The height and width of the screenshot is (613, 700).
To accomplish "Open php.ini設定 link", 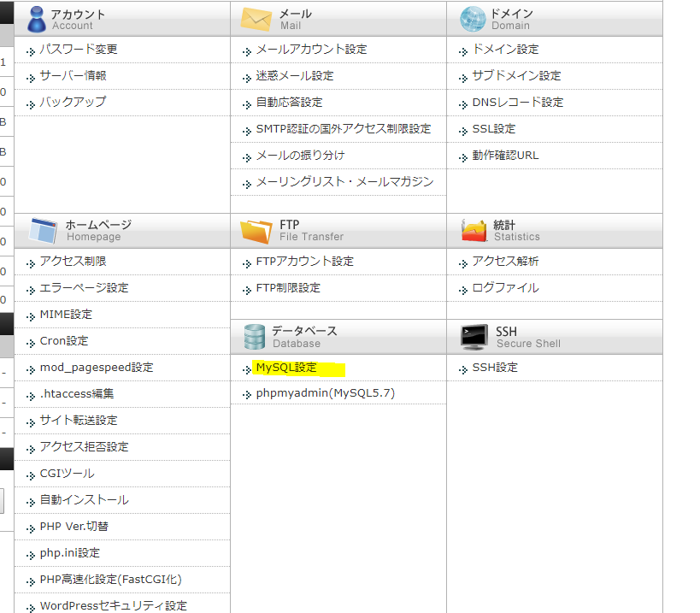I will [x=70, y=553].
